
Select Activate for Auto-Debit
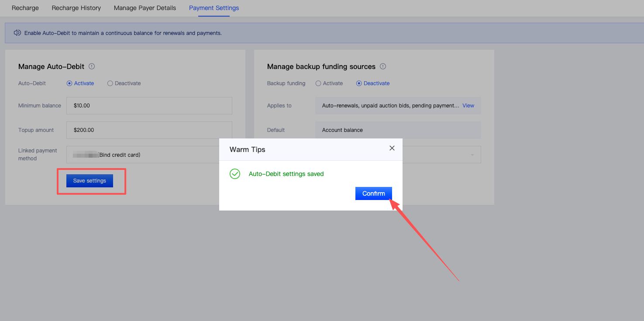[x=69, y=83]
